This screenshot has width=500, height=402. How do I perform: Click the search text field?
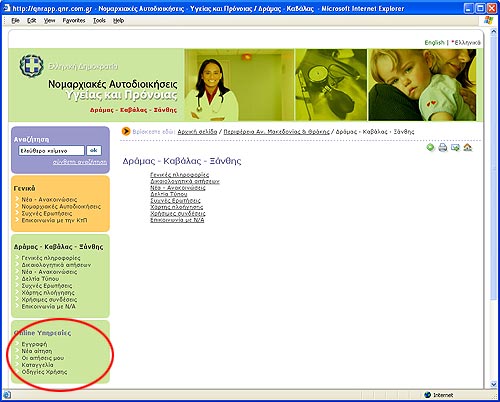pos(51,151)
